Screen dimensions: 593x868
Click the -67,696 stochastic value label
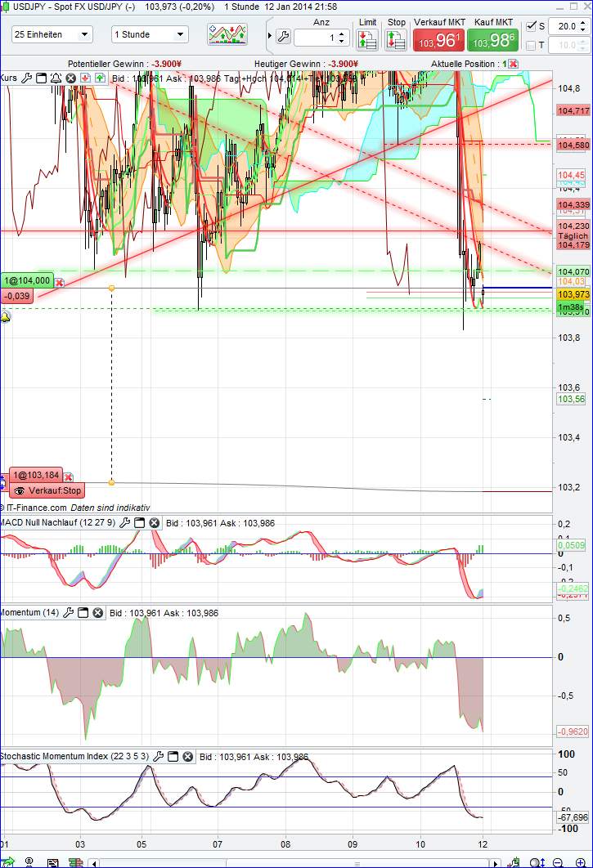pyautogui.click(x=573, y=817)
